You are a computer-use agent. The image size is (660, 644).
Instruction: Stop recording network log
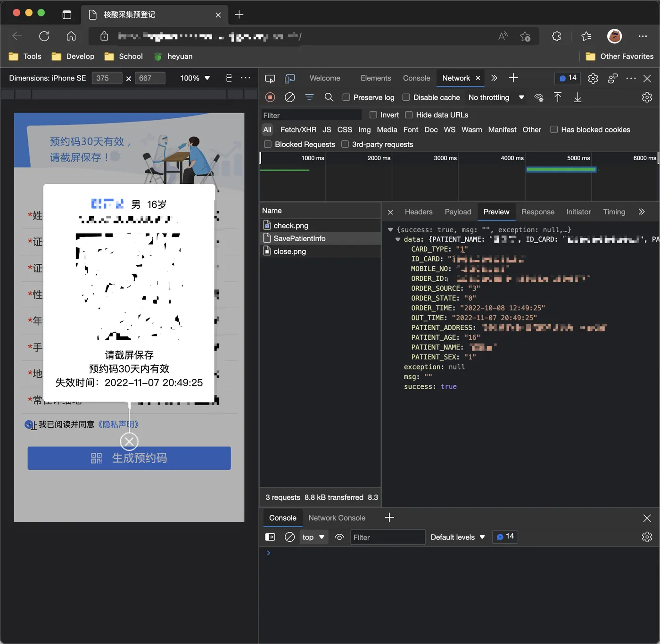pyautogui.click(x=270, y=97)
